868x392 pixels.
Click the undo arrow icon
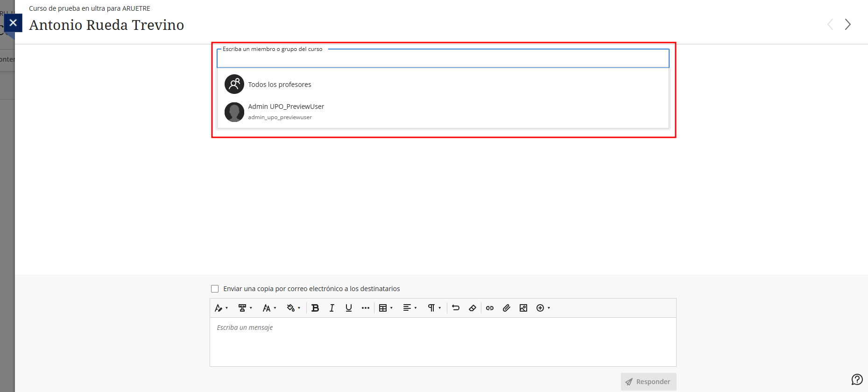tap(456, 308)
